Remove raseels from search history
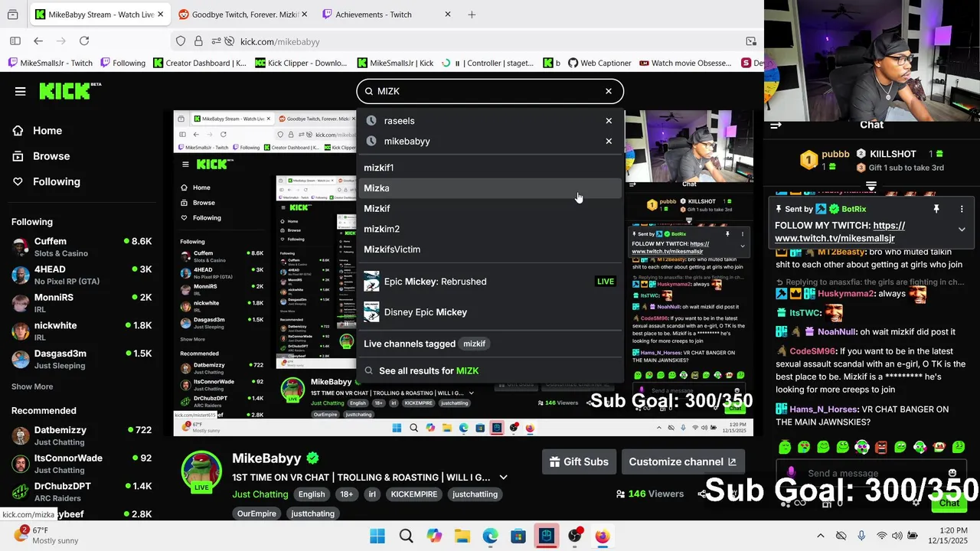Image resolution: width=980 pixels, height=551 pixels. tap(609, 121)
